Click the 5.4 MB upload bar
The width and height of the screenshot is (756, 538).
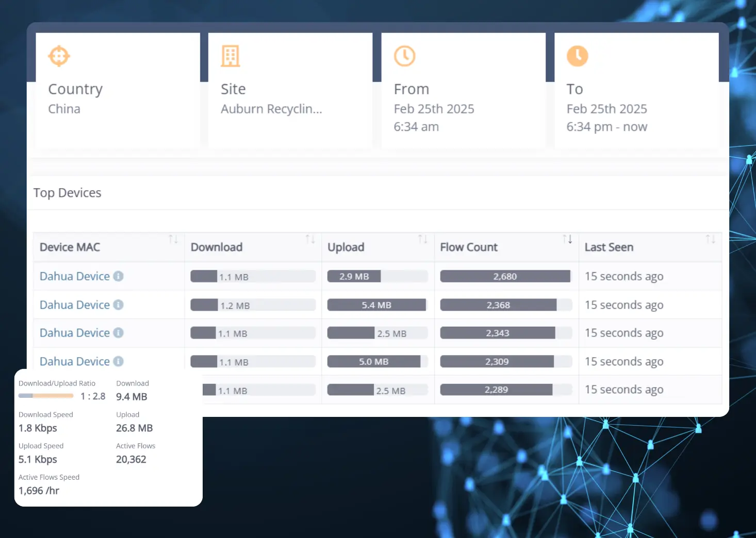[x=376, y=305]
